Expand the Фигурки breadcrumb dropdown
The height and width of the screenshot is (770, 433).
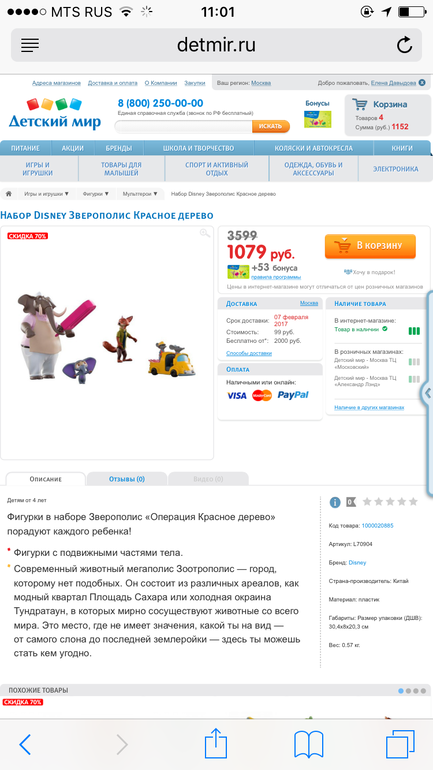(x=96, y=194)
